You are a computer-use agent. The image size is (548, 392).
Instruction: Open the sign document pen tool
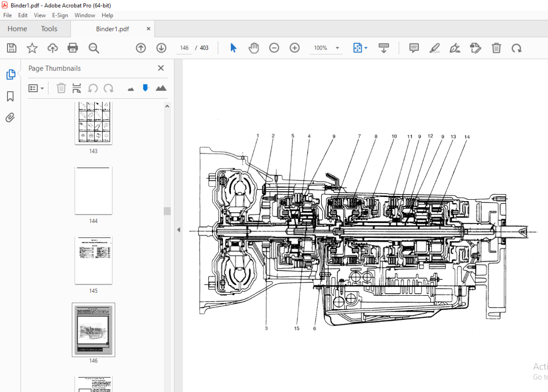click(455, 48)
